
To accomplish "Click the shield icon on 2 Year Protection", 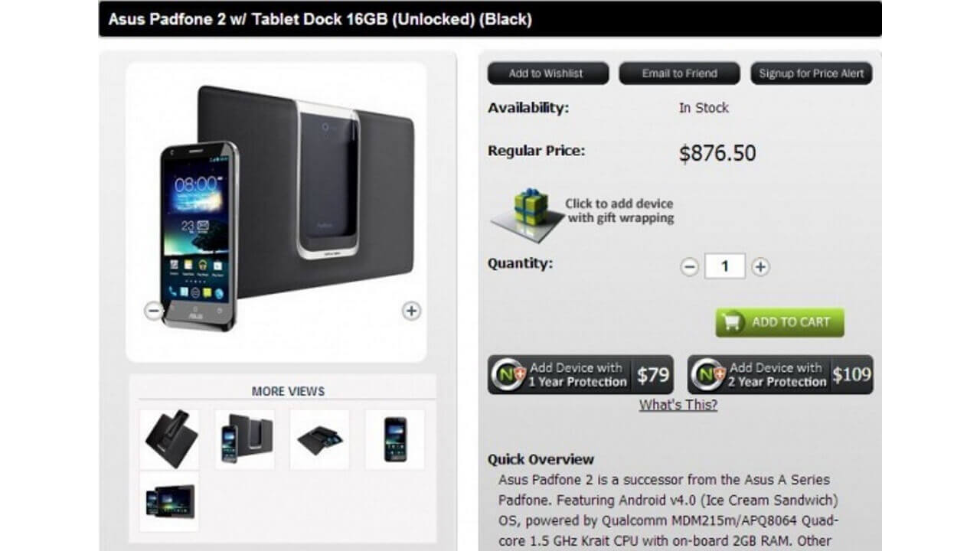I will 707,374.
